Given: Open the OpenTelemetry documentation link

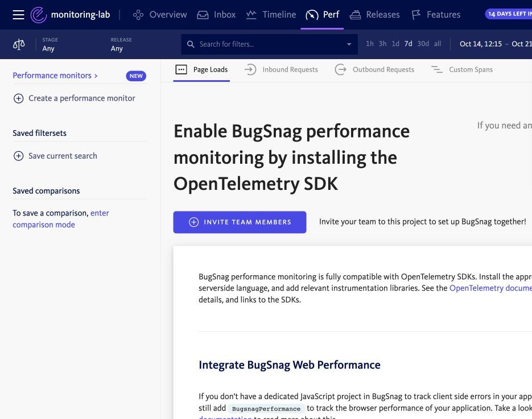Looking at the screenshot, I should pos(490,288).
